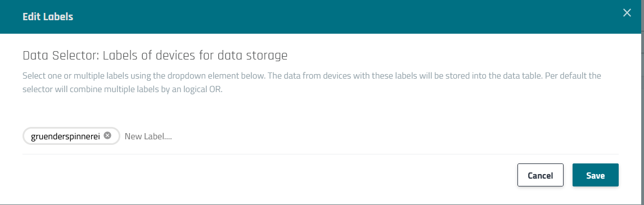Close the Edit Labels dialog via X icon
The width and height of the screenshot is (644, 205).
627,13
